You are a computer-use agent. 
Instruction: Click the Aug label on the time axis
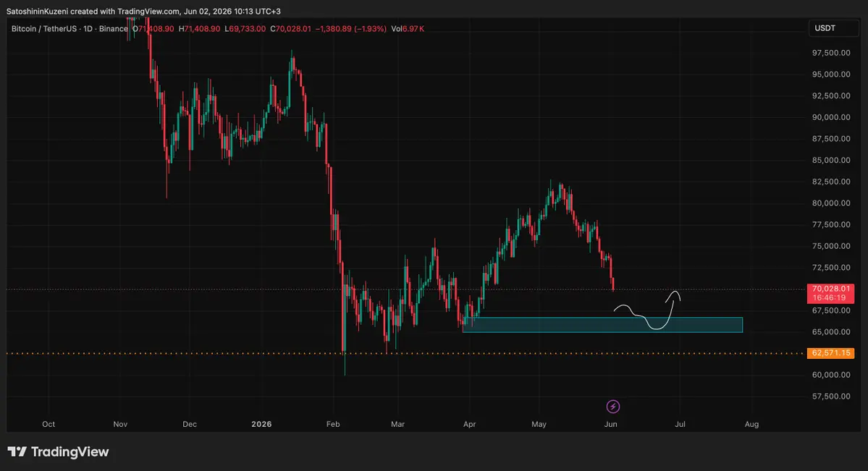[x=751, y=424]
